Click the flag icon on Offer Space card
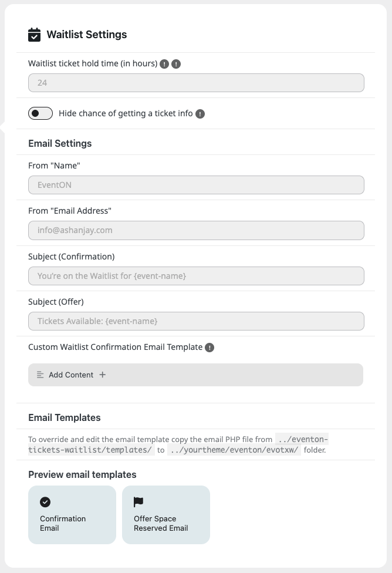Viewport: 392px width, 573px height. tap(139, 502)
